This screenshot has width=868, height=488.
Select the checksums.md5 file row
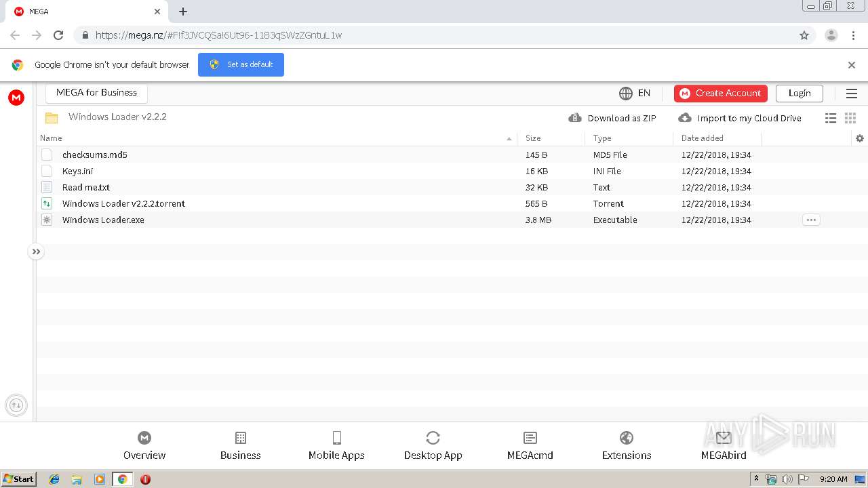pos(452,155)
